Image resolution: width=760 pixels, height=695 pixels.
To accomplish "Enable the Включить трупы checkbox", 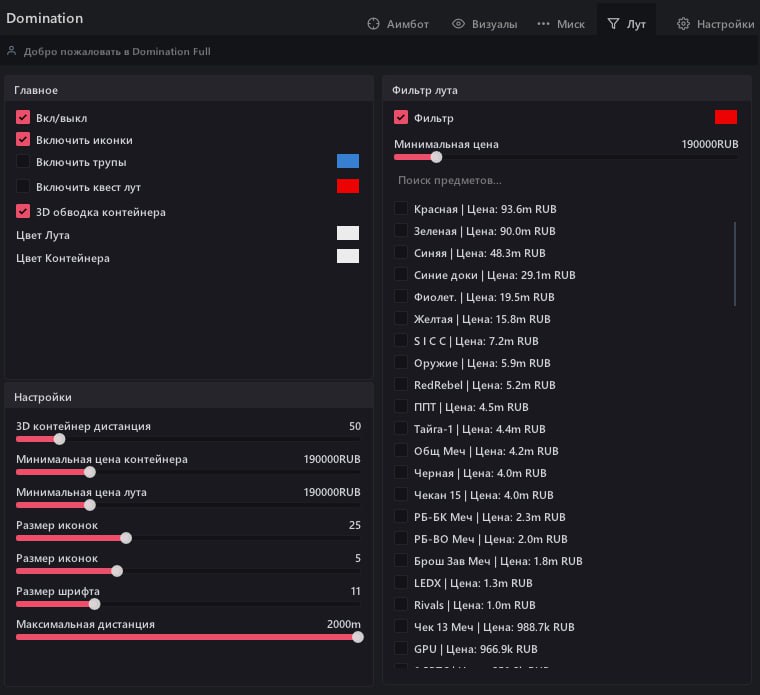I will point(24,162).
